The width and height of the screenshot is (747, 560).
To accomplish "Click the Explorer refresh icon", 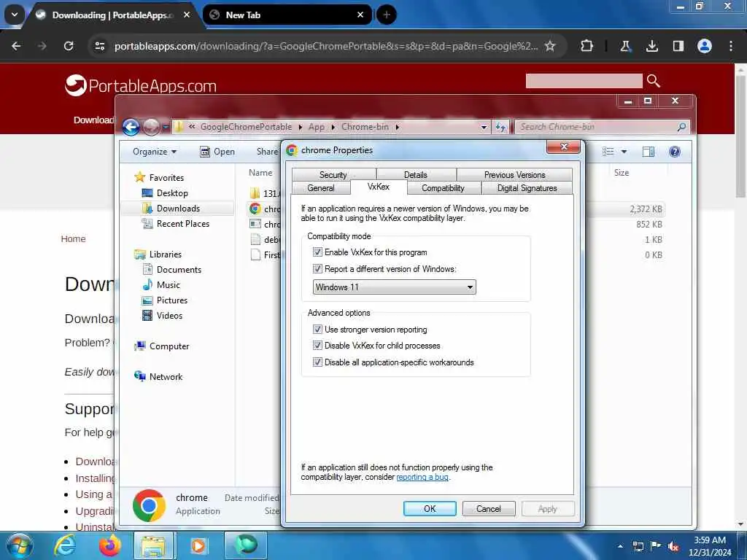I will coord(500,127).
